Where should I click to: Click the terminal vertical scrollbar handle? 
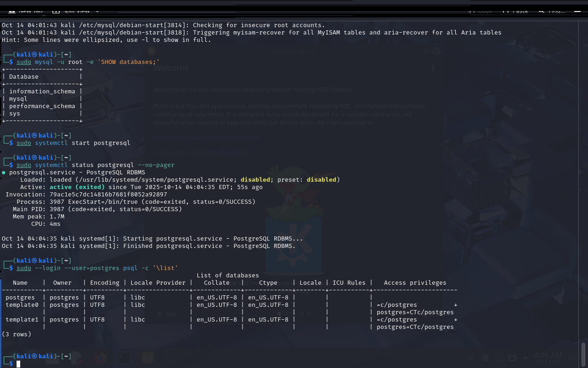coord(583,353)
